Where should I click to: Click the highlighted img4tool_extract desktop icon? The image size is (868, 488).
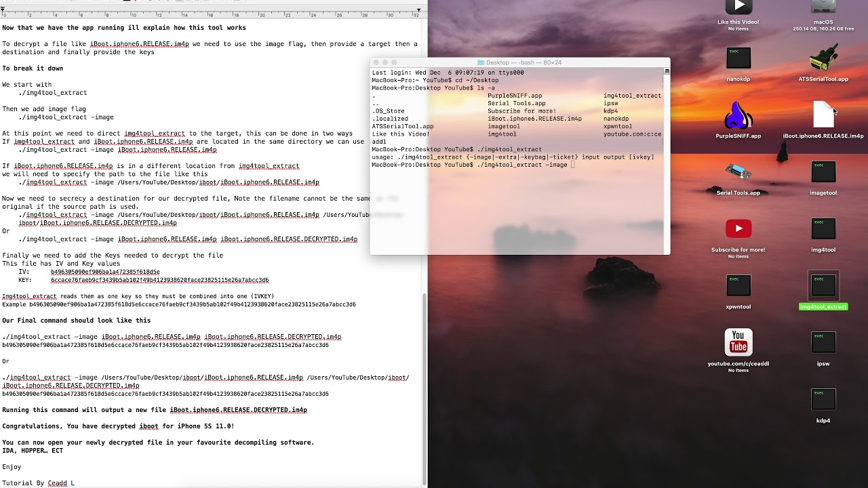point(823,285)
